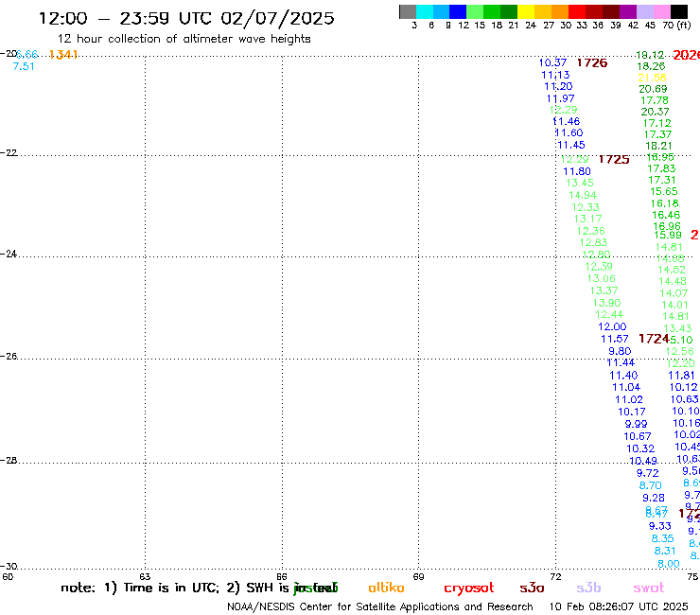Click the wave height value '11.04'
Screen dimensions: 700x615
(x=626, y=387)
